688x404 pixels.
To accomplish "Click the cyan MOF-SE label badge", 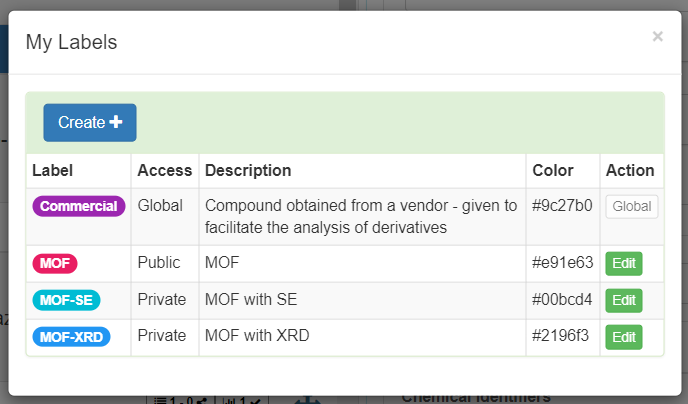I will point(67,300).
